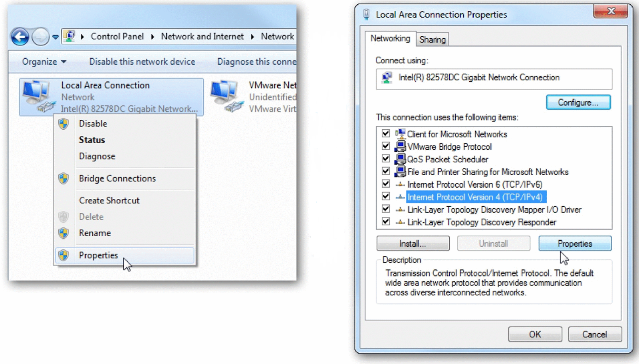Open the Organize dropdown menu
The image size is (639, 364).
[x=44, y=61]
